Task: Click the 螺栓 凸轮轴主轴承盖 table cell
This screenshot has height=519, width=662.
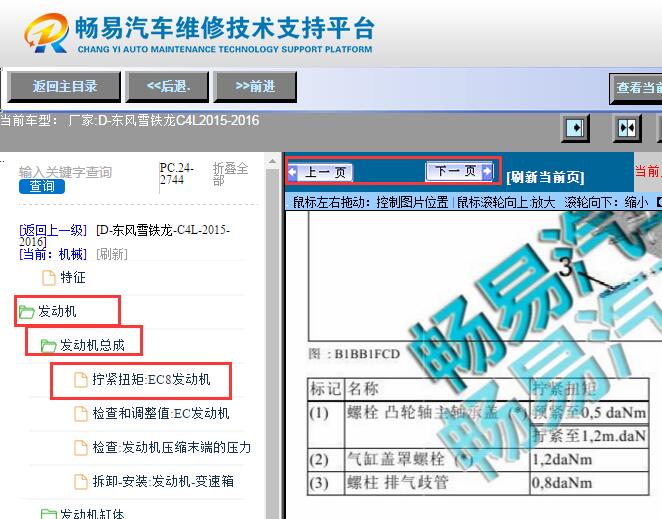Action: pyautogui.click(x=437, y=424)
